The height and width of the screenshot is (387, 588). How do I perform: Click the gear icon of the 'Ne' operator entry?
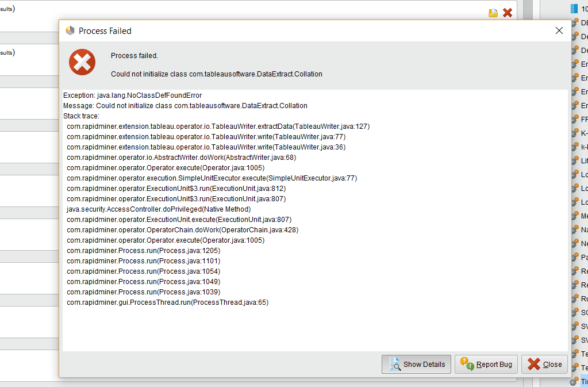[574, 243]
